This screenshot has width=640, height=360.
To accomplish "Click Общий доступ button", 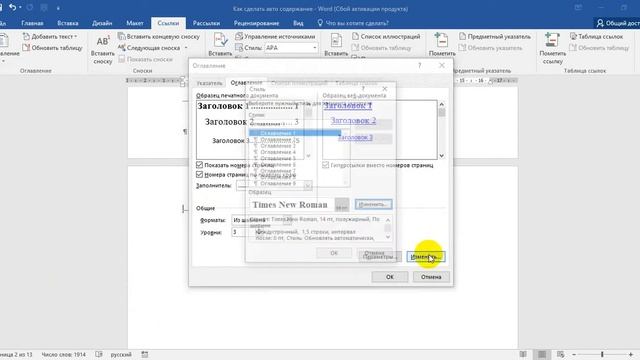I will point(617,23).
